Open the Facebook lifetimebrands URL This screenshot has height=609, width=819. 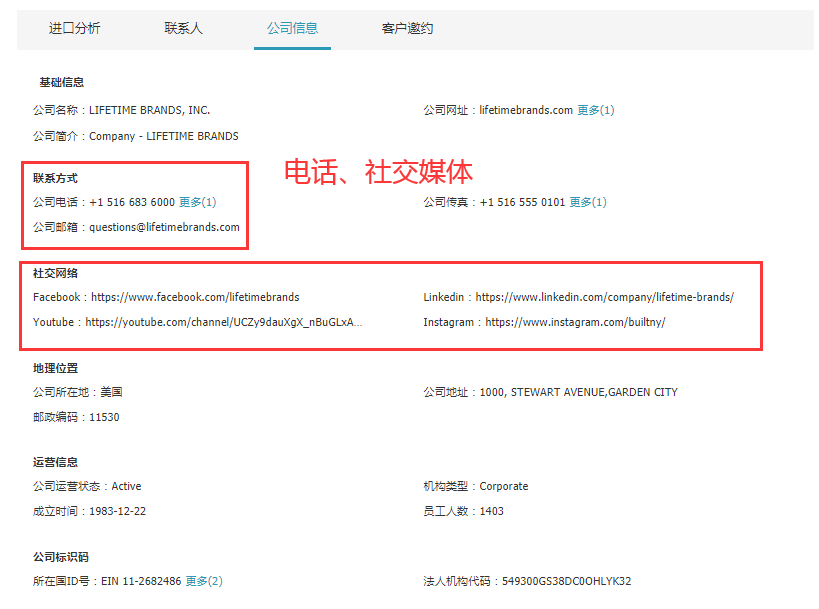(x=195, y=297)
